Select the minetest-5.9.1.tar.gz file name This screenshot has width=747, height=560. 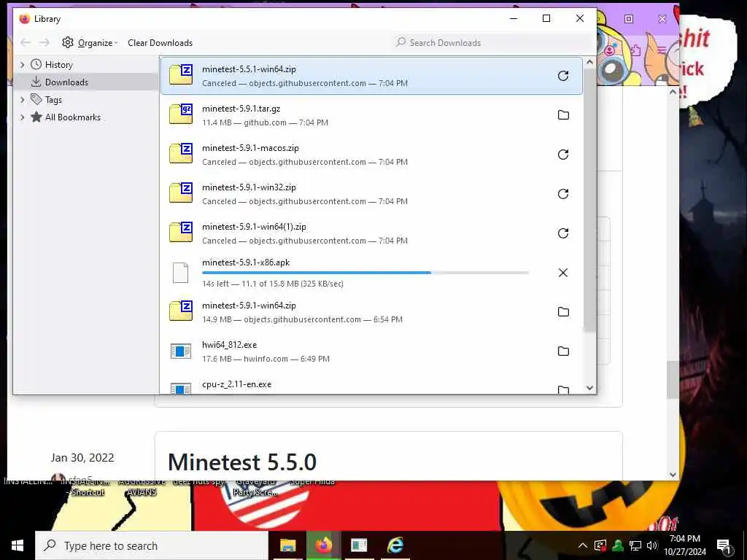(241, 109)
